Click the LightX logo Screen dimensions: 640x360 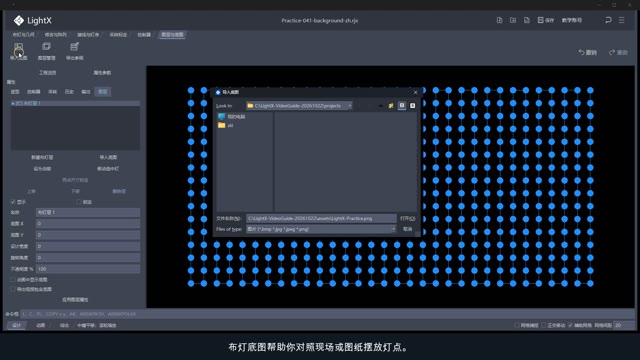point(32,20)
